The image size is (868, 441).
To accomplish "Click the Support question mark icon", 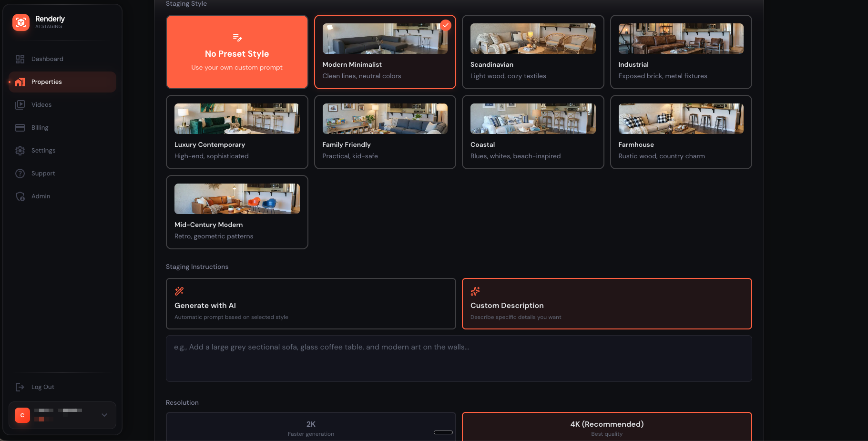I will point(20,174).
